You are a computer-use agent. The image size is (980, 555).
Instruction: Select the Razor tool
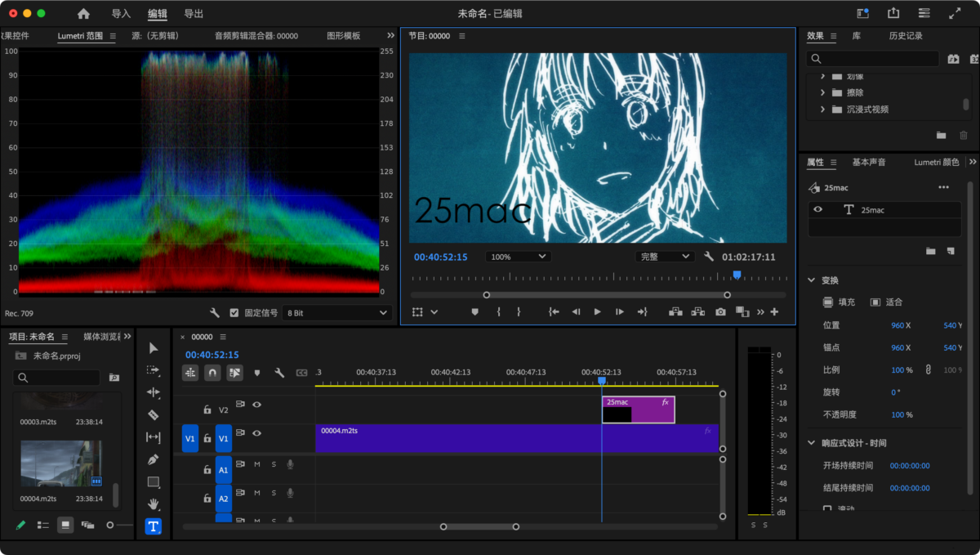[154, 415]
